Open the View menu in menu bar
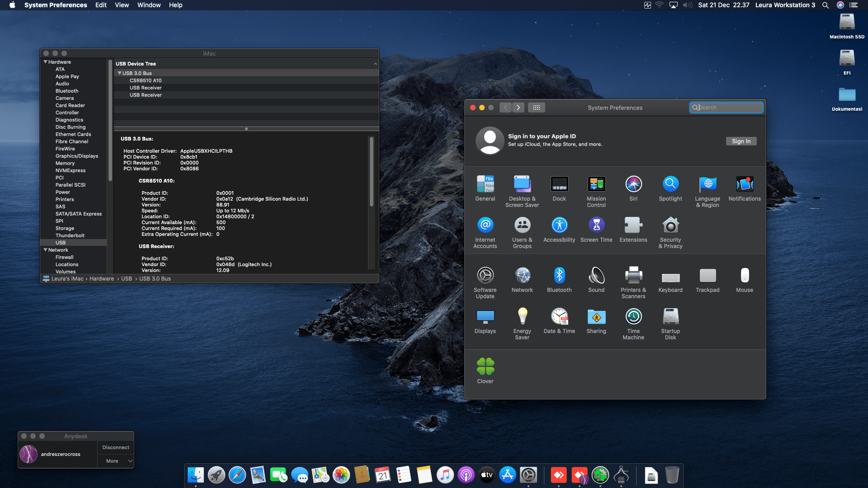The image size is (868, 488). [122, 5]
